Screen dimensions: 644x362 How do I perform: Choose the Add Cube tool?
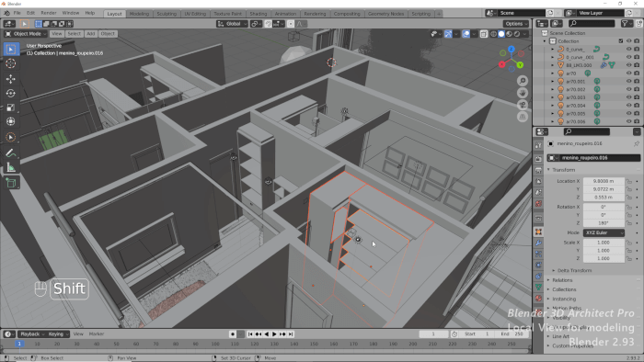pos(11,183)
